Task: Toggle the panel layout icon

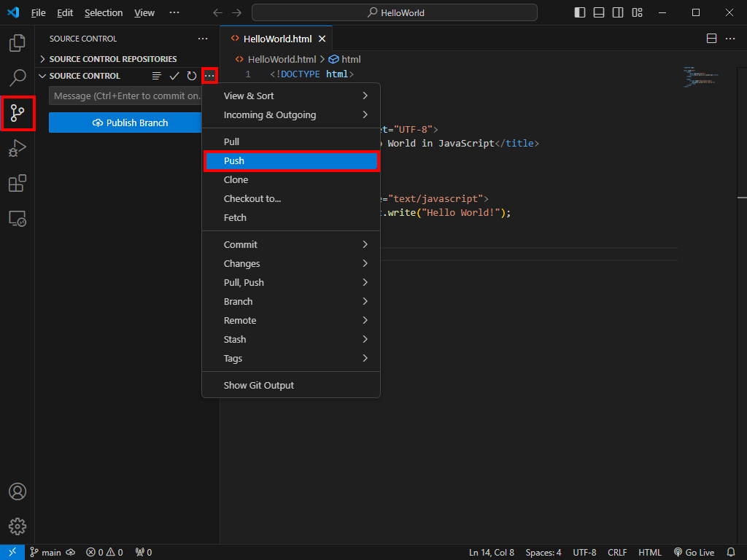Action: tap(598, 12)
